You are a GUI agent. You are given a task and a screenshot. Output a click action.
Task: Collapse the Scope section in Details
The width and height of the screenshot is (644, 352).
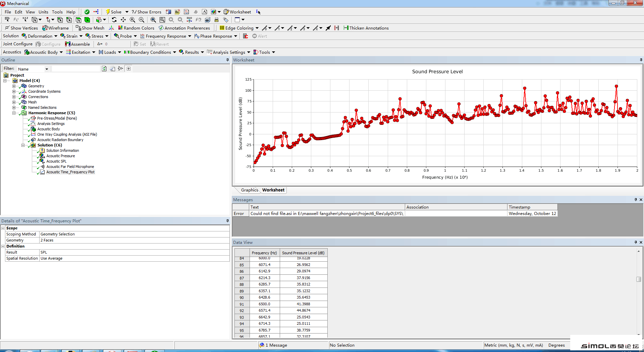(x=3, y=228)
